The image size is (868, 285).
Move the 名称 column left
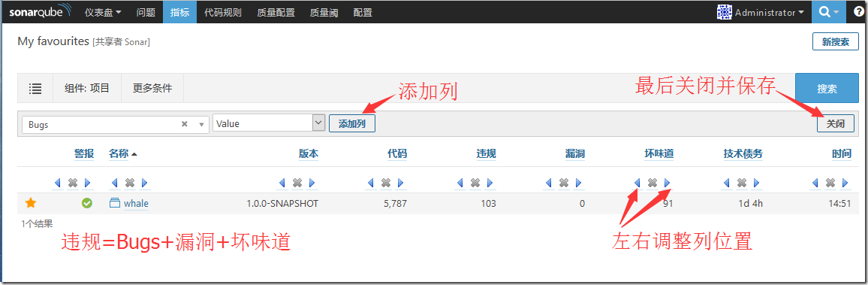[115, 183]
